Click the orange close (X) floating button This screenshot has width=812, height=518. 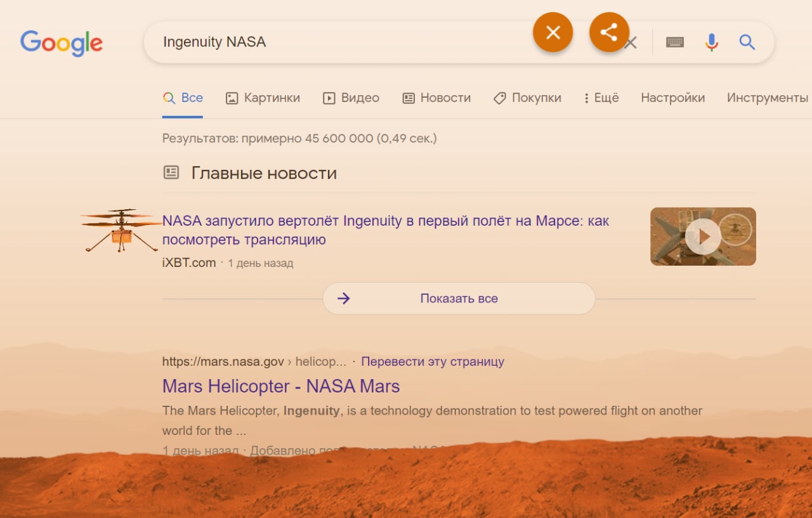553,32
